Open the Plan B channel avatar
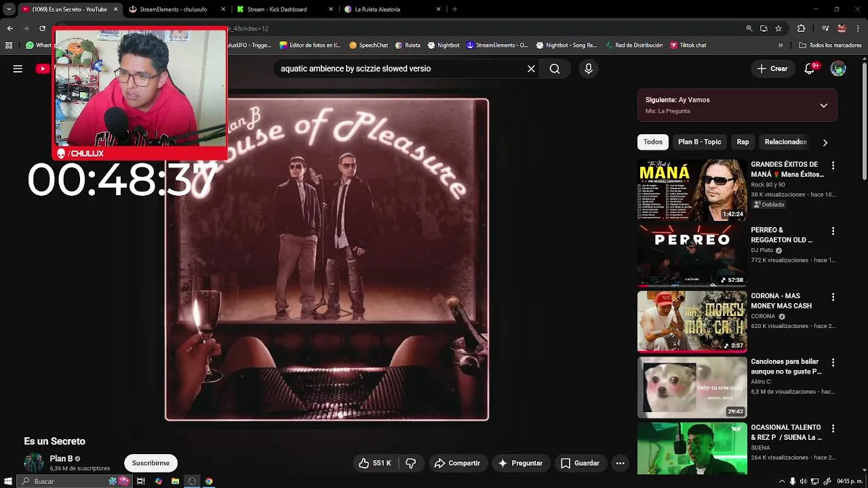This screenshot has height=488, width=868. (x=33, y=463)
